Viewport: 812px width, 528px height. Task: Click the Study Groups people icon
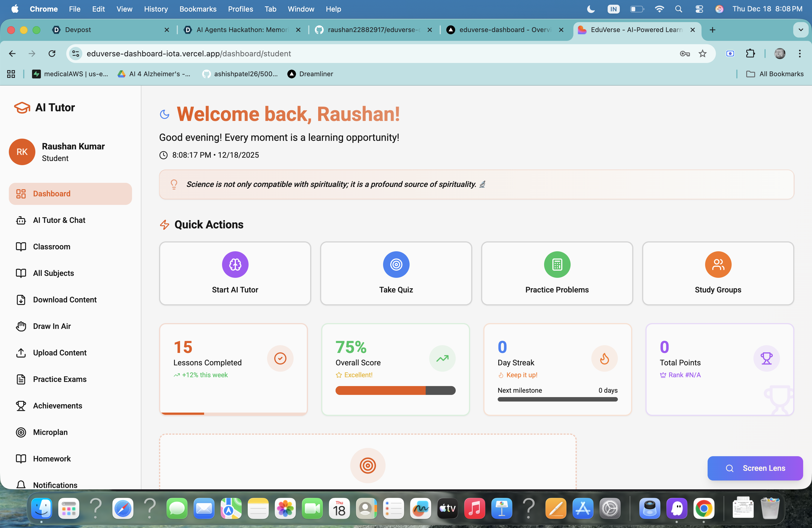pyautogui.click(x=718, y=264)
